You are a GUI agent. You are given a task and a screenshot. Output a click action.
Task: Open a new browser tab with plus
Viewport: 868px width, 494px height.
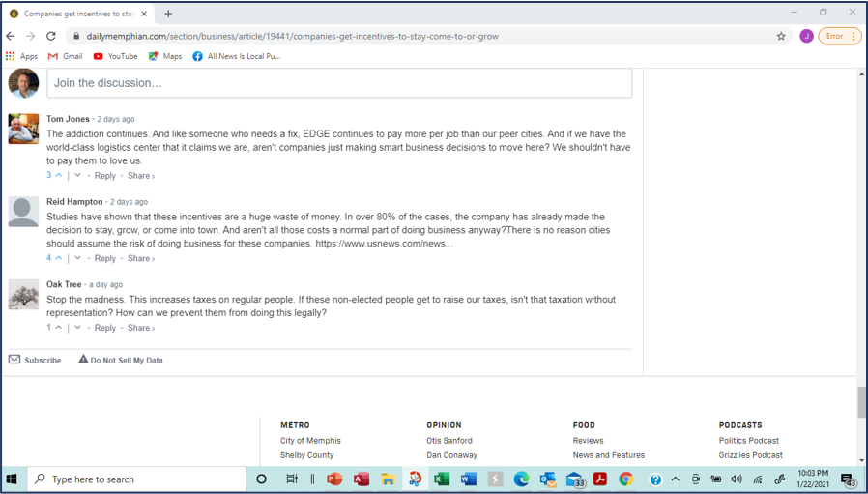click(168, 14)
